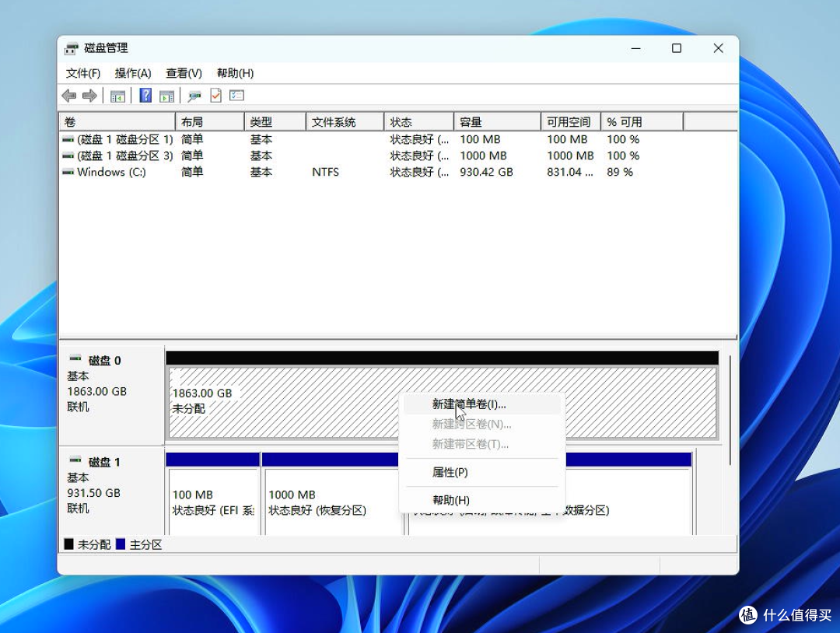The height and width of the screenshot is (633, 840).
Task: Sort by the 卷 column header
Action: [117, 122]
